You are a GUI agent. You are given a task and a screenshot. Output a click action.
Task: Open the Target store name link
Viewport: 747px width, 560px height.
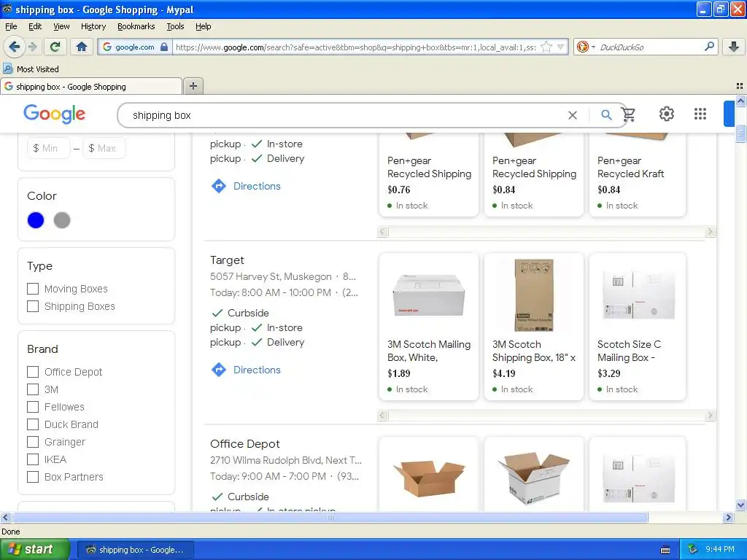227,260
